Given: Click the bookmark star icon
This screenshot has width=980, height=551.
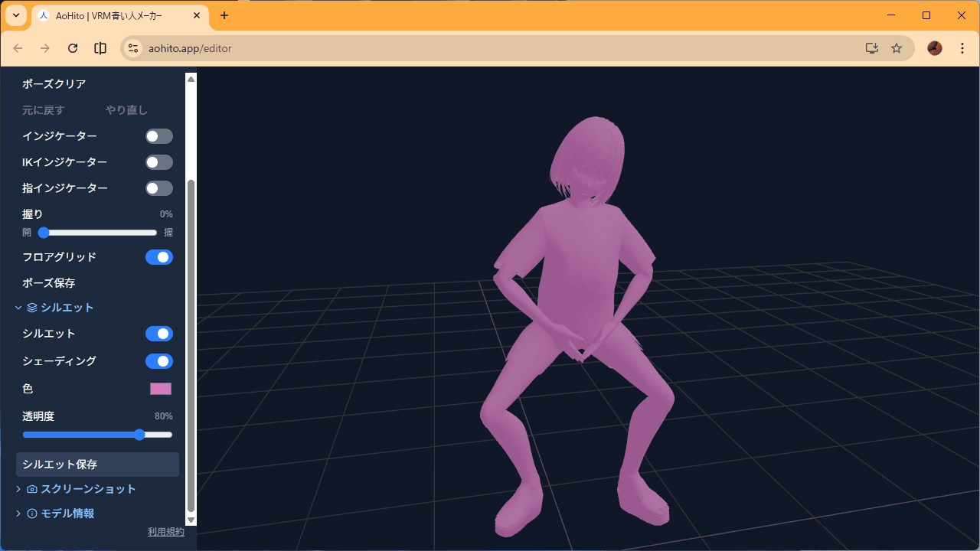Looking at the screenshot, I should (897, 48).
